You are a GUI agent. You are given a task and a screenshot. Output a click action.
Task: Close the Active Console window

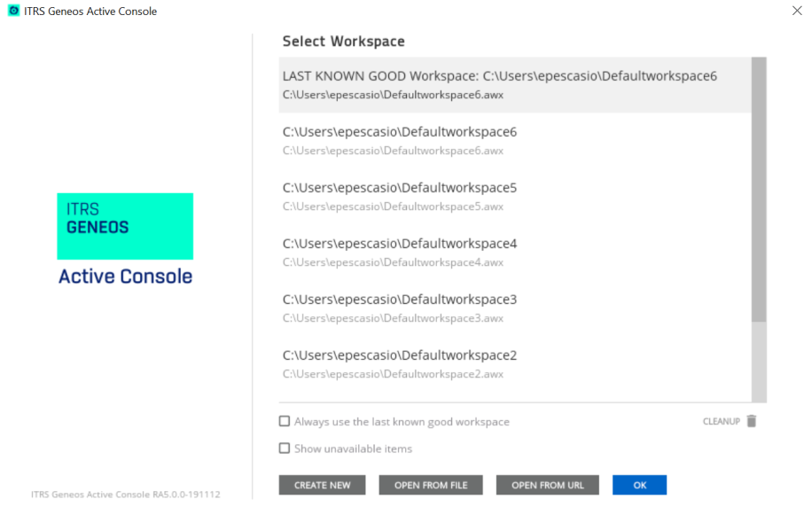795,11
